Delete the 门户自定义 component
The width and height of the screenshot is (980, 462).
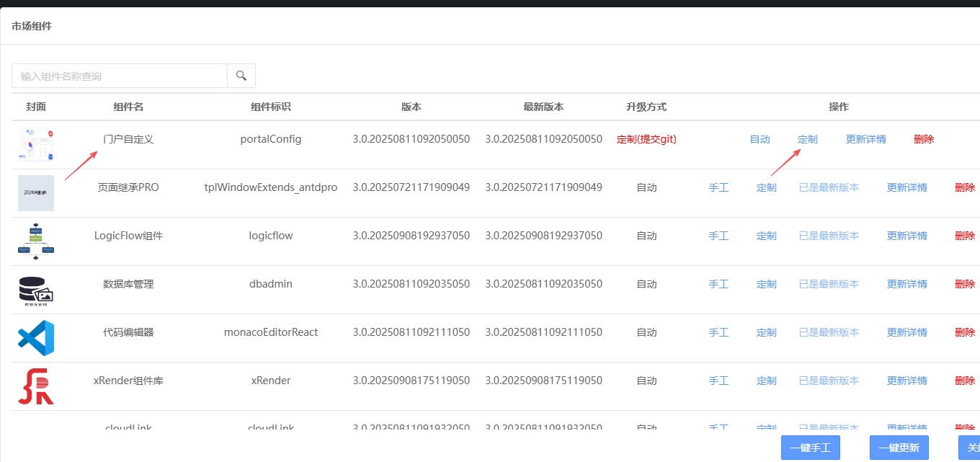[x=924, y=139]
